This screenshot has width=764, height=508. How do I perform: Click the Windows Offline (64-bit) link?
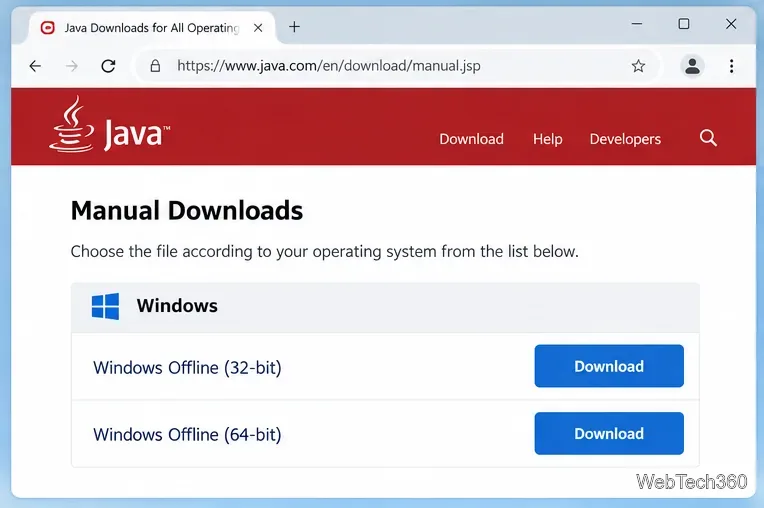(x=187, y=434)
